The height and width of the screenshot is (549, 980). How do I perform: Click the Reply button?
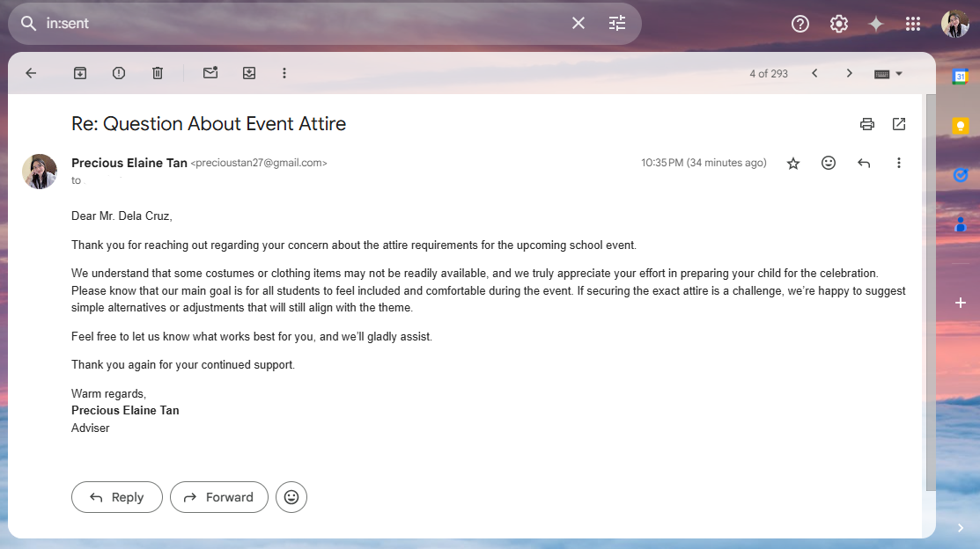click(x=117, y=497)
